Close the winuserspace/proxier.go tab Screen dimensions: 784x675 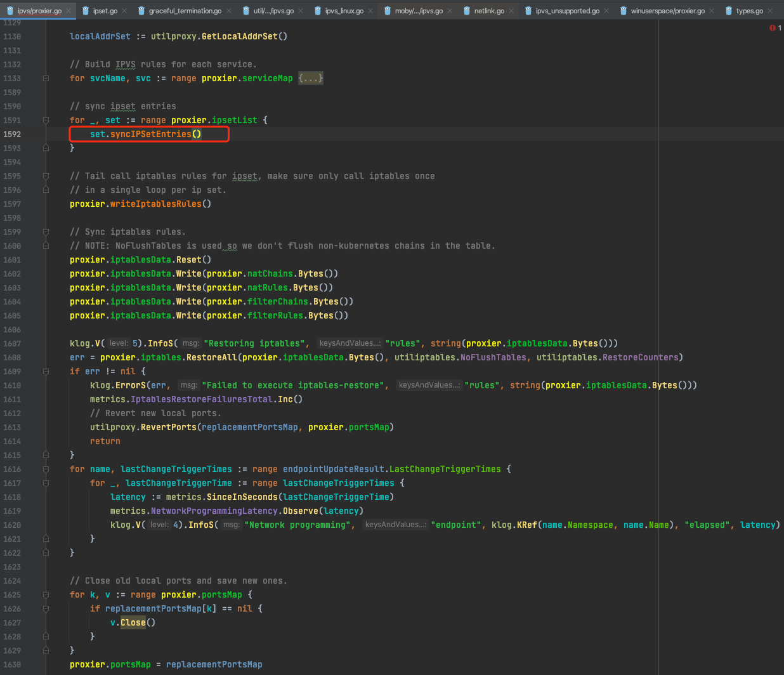(712, 11)
